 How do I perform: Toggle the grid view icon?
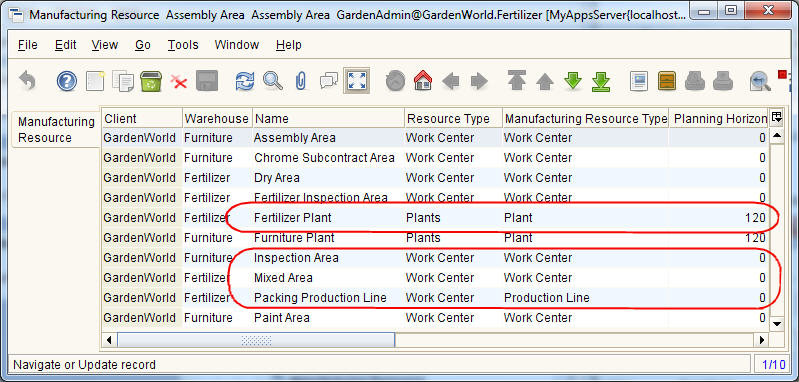click(x=357, y=81)
